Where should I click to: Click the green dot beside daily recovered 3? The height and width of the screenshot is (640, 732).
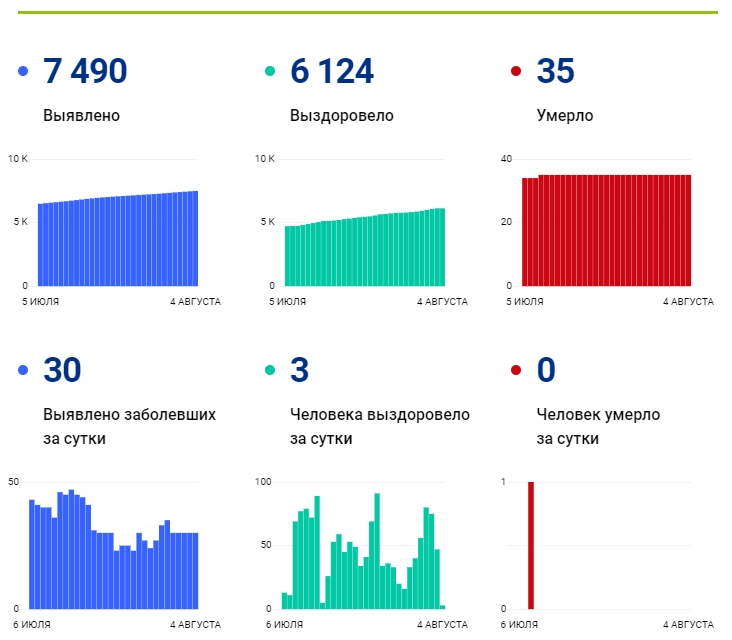tap(270, 370)
